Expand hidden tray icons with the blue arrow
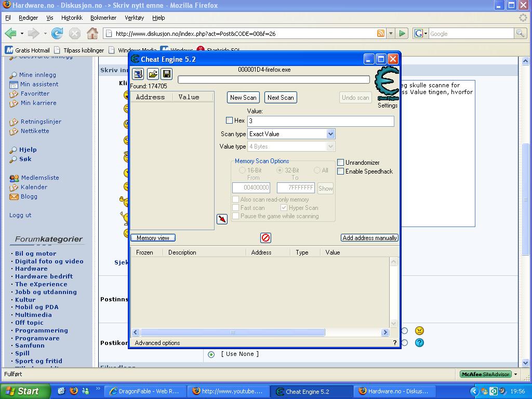The width and height of the screenshot is (532, 399). coord(474,391)
